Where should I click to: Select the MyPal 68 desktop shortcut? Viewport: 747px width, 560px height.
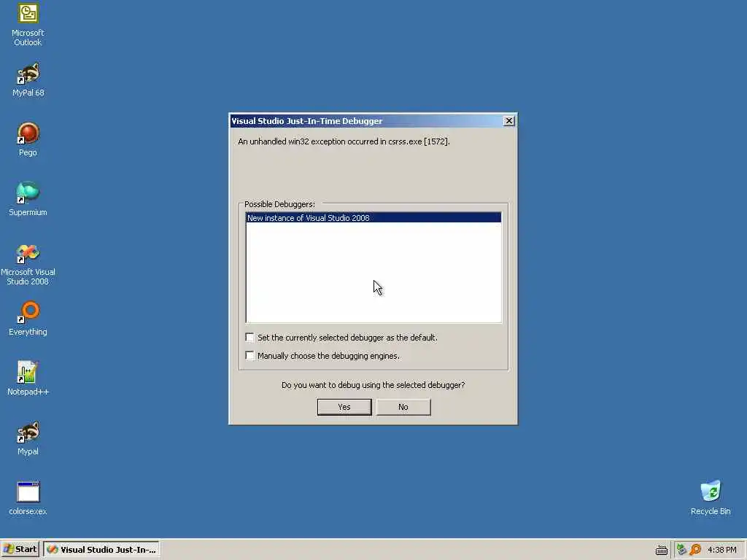pyautogui.click(x=28, y=80)
